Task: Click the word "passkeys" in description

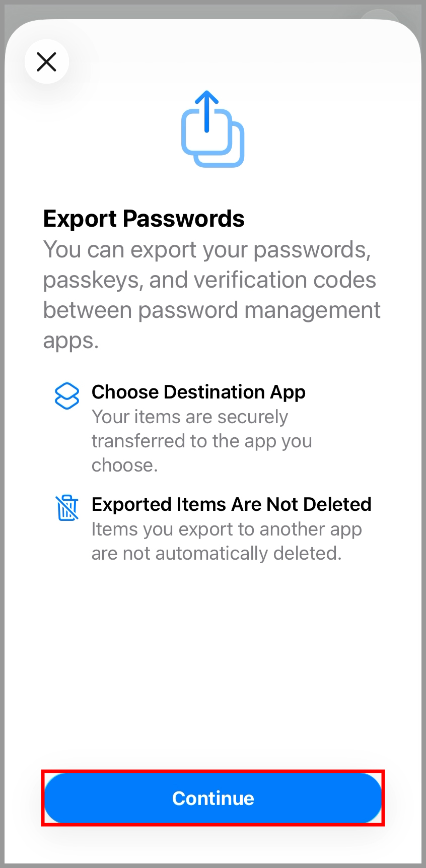Action: coord(90,281)
